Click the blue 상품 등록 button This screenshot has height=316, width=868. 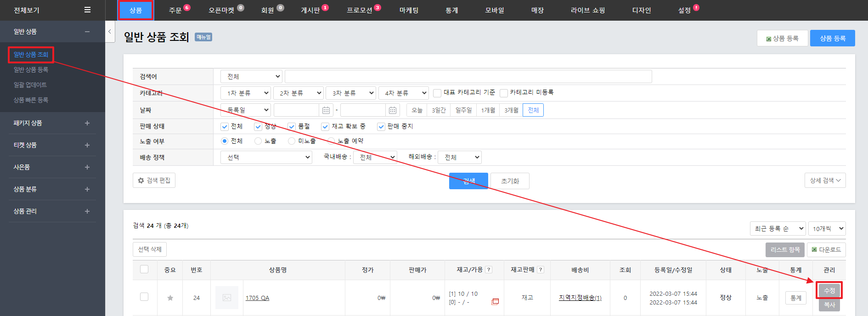point(832,38)
